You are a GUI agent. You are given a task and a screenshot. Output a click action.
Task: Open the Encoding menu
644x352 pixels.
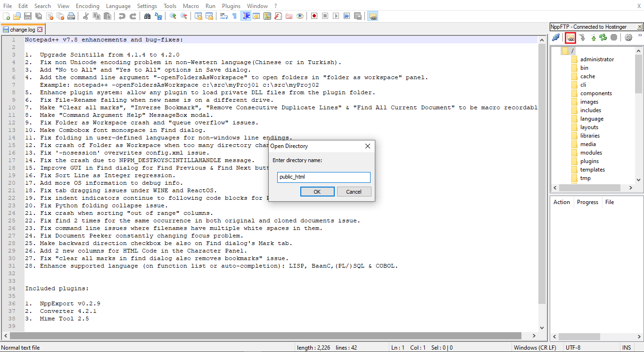pos(87,6)
